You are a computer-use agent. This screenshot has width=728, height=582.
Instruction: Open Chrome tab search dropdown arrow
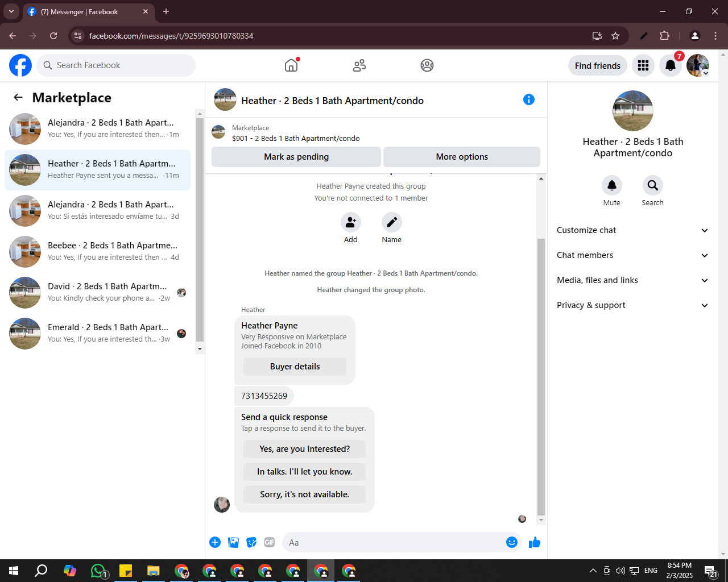pyautogui.click(x=11, y=11)
